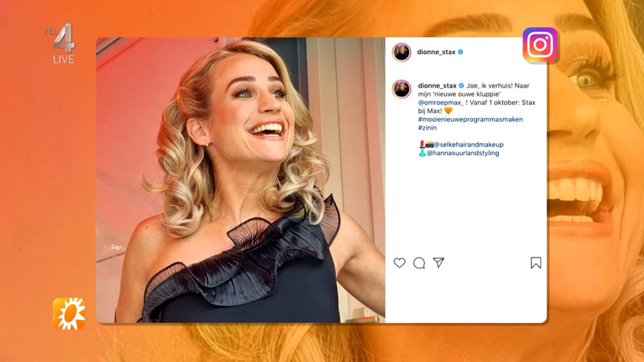Visit @selkehairandmakeup profile link
The height and width of the screenshot is (362, 644).
click(x=468, y=145)
